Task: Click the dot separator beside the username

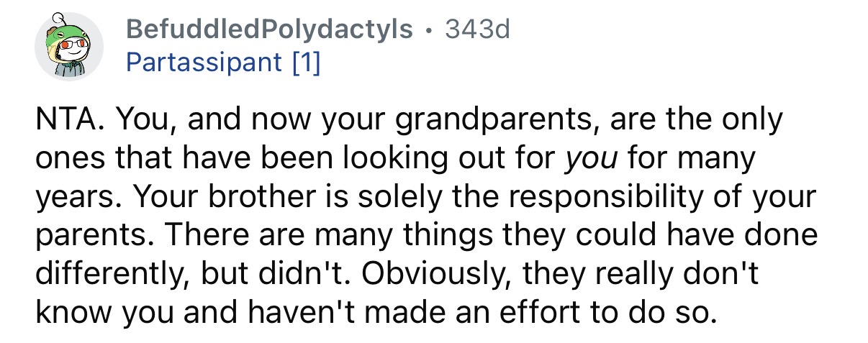Action: pos(429,30)
